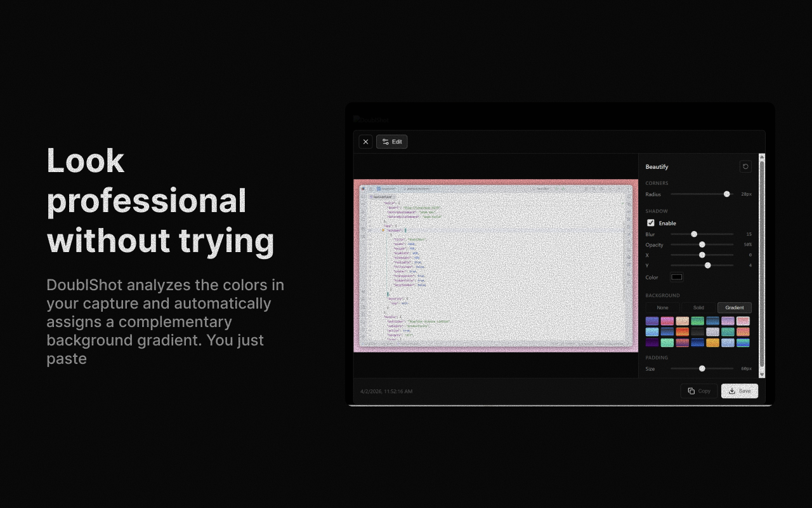Uncheck the shadow Enable checkbox
This screenshot has width=812, height=508.
click(650, 223)
